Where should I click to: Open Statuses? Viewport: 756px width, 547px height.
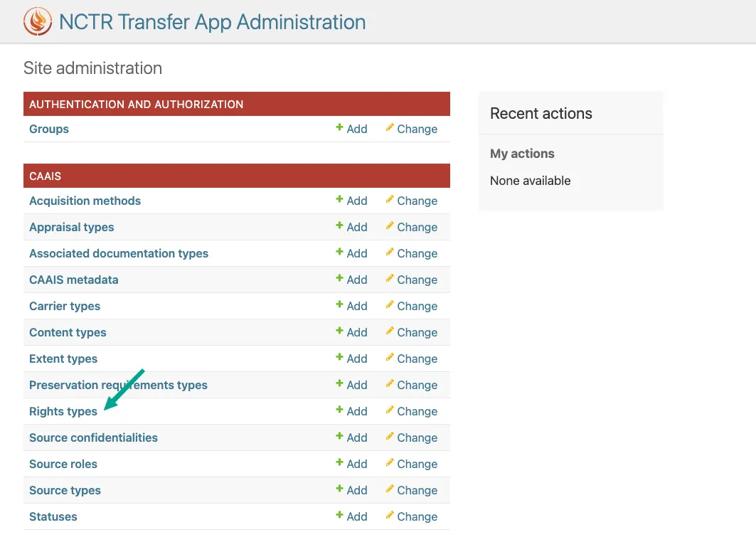click(53, 516)
